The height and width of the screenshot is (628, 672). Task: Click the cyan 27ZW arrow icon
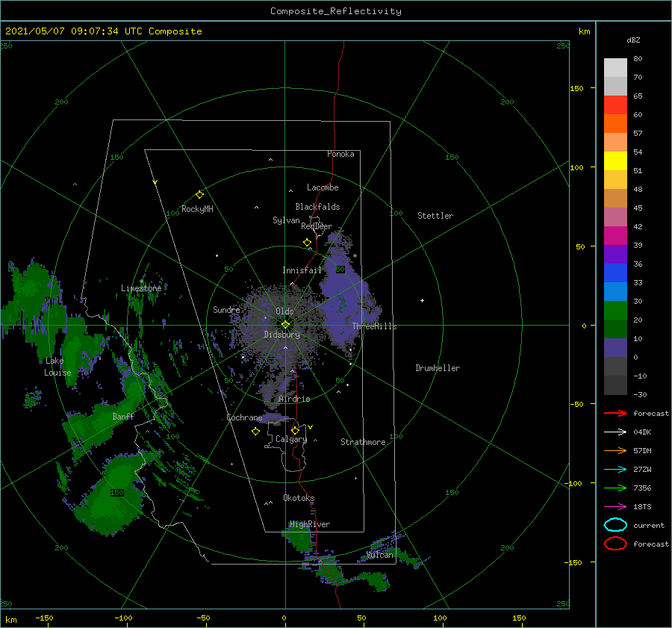click(615, 470)
